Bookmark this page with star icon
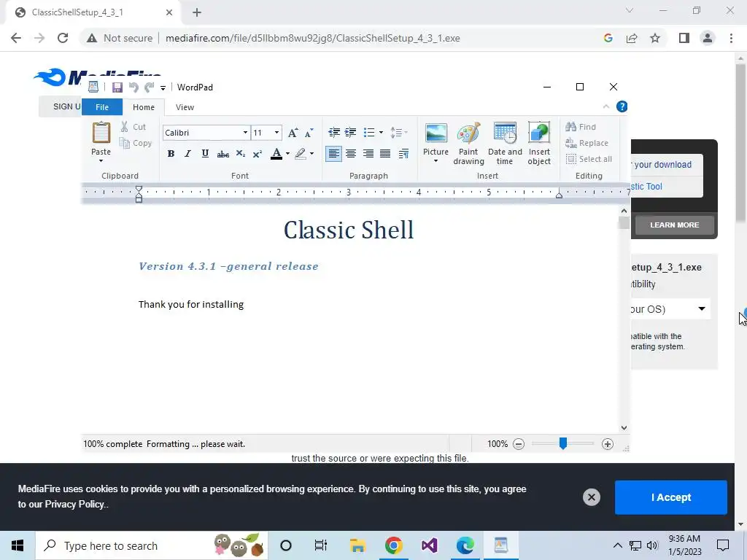Viewport: 747px width, 560px height. pyautogui.click(x=655, y=38)
